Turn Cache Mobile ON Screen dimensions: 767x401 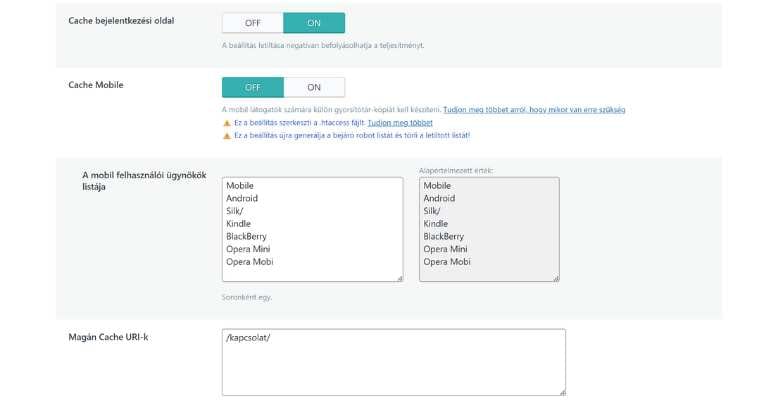pyautogui.click(x=314, y=87)
